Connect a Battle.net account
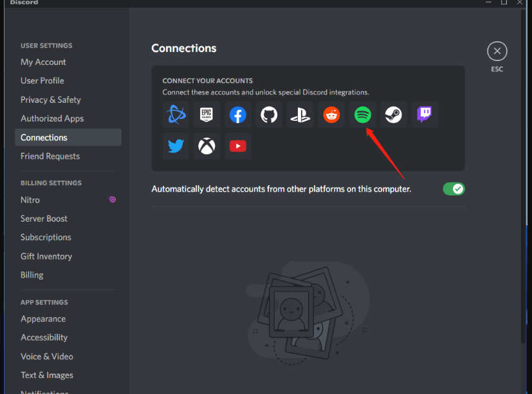The image size is (532, 394). click(x=176, y=114)
